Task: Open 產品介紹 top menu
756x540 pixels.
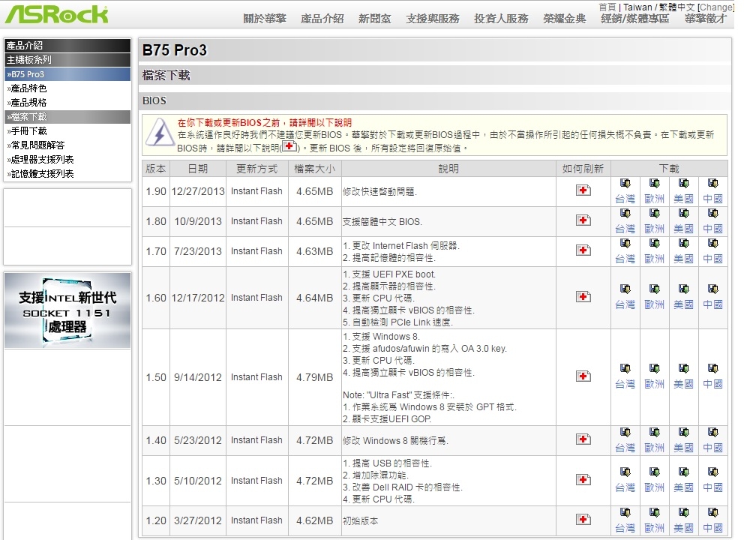Action: (322, 19)
